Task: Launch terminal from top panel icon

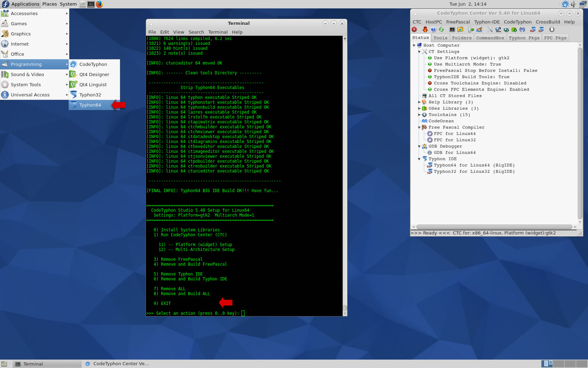Action: [91, 4]
